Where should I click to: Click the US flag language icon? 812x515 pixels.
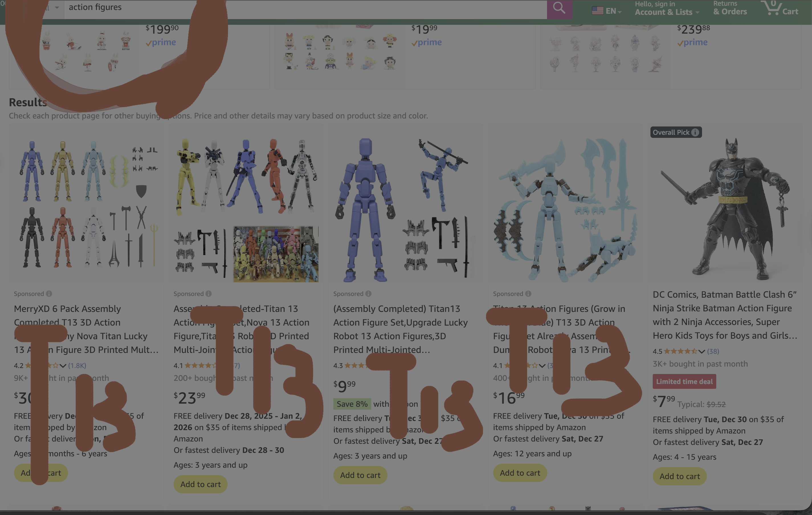click(x=597, y=11)
